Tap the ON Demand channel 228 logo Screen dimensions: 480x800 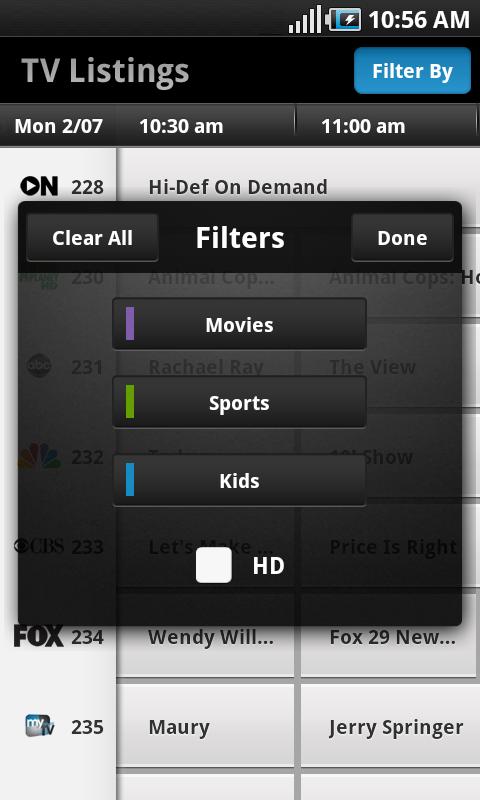click(x=39, y=186)
